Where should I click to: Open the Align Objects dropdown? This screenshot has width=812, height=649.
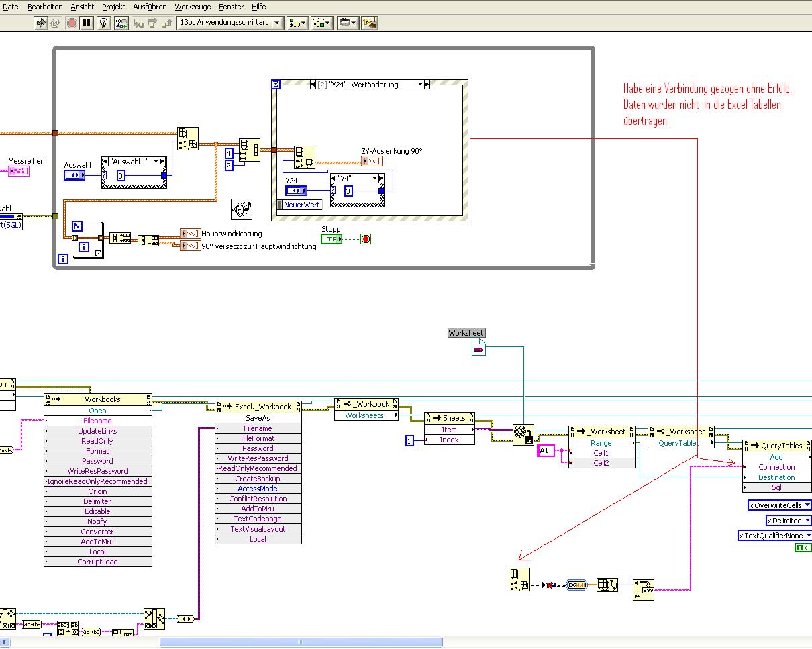(x=297, y=23)
